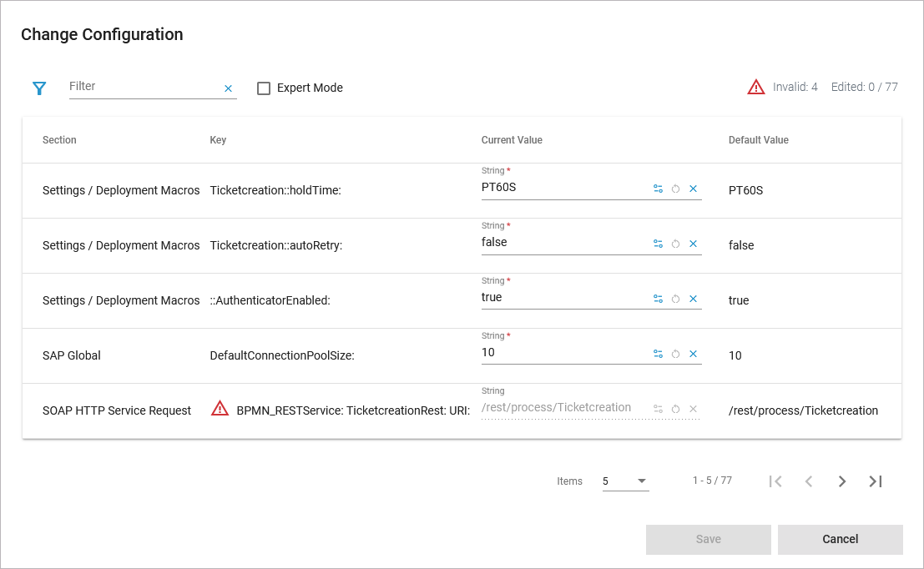Reset the DefaultConnectionPoolSize value with the circular arrow
The height and width of the screenshot is (569, 924).
676,355
